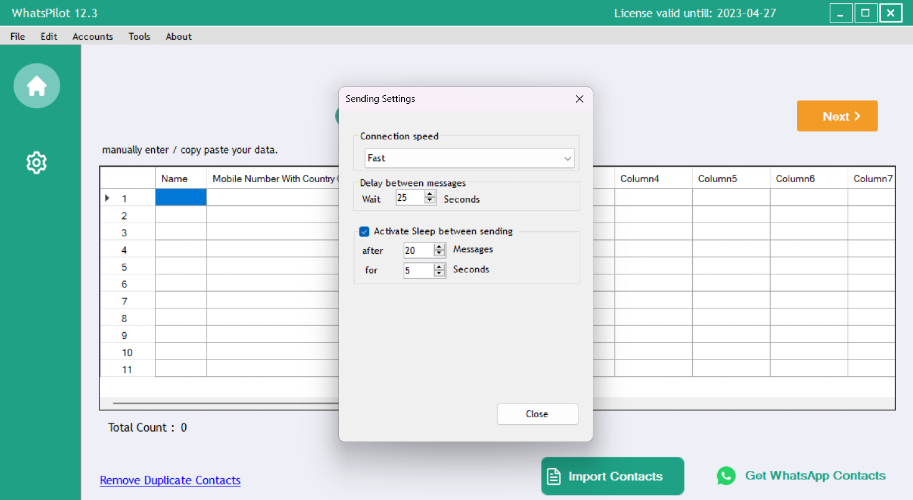Click the Close button in dialog
This screenshot has width=913, height=500.
tap(537, 414)
